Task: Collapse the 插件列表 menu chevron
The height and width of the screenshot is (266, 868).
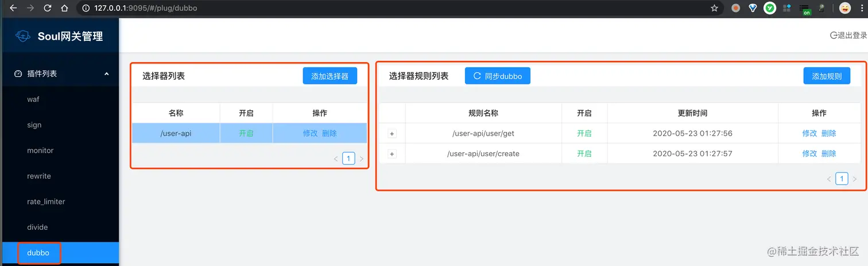Action: click(x=106, y=74)
